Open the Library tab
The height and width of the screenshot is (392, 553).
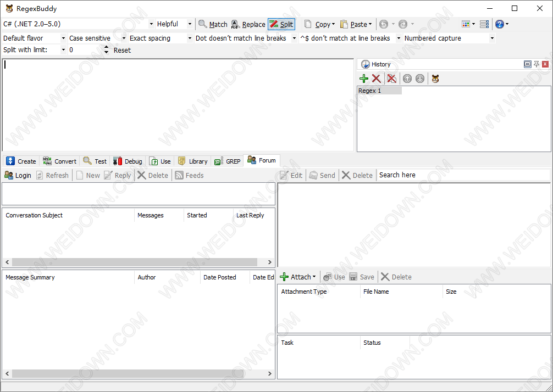coord(192,161)
